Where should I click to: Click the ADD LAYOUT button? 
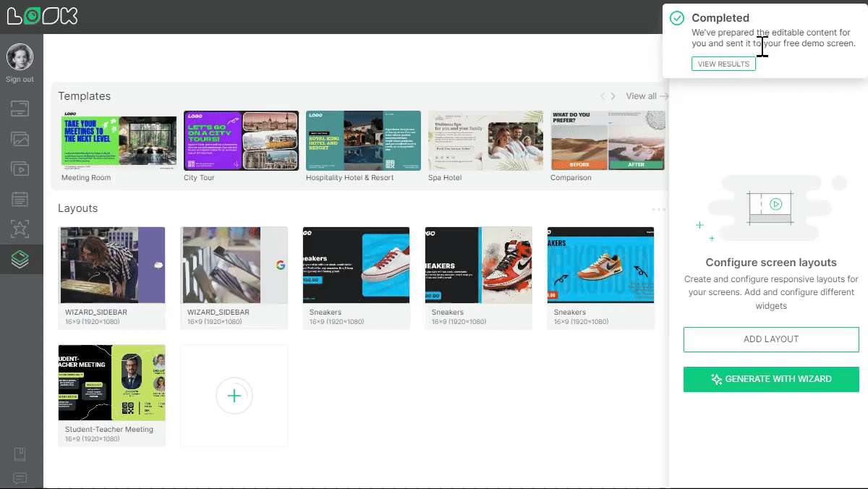tap(771, 339)
